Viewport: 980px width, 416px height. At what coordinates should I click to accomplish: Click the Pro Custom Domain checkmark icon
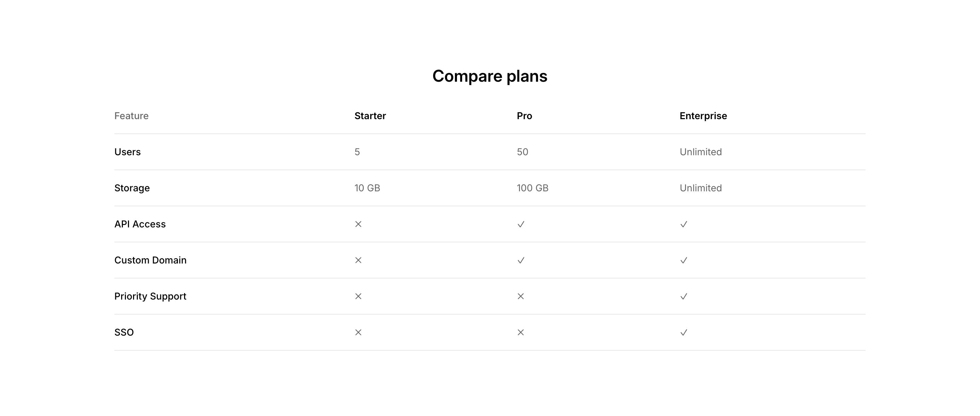click(521, 260)
